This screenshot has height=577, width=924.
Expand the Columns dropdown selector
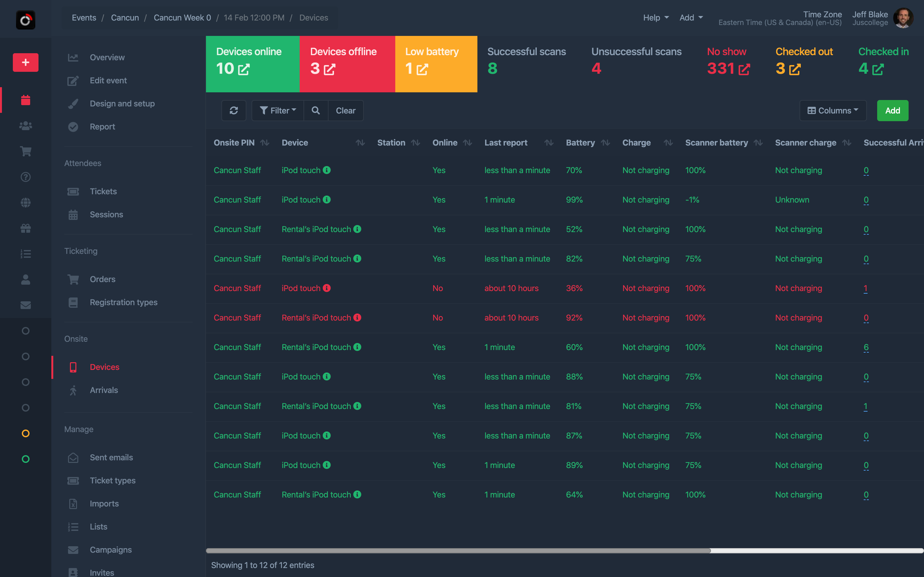tap(832, 110)
